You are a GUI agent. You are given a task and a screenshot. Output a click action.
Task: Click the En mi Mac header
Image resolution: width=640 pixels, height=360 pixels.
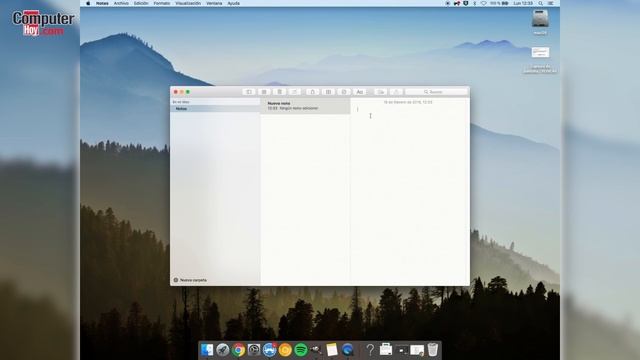point(181,102)
